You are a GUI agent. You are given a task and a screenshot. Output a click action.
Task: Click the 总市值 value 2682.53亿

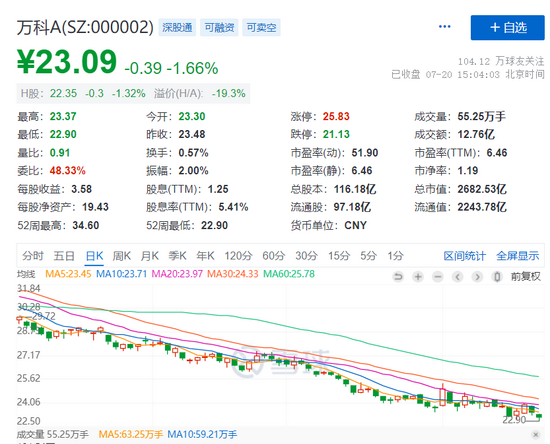[x=482, y=189]
